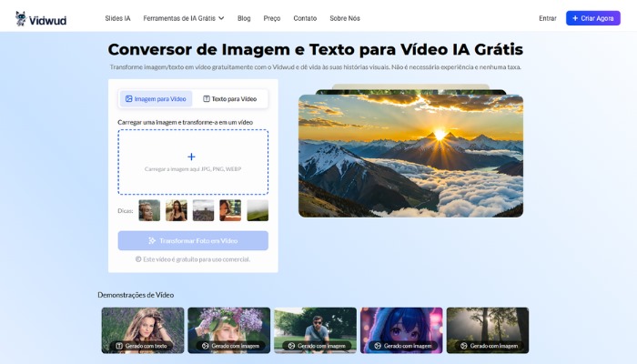Click the copyright info icon below transform button

138,259
